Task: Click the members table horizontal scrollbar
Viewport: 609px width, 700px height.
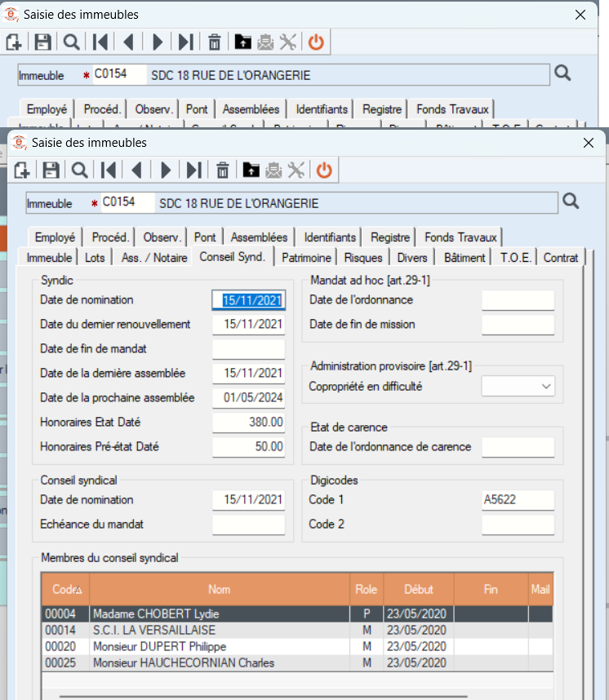Action: coord(264,696)
